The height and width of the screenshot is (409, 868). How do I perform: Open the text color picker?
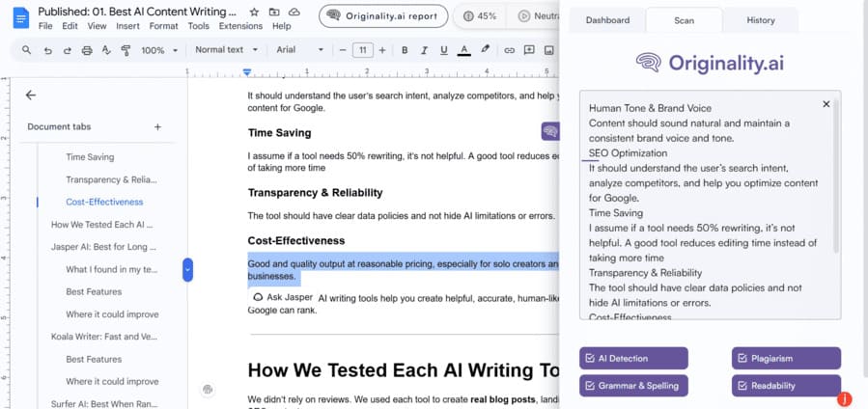[x=463, y=50]
